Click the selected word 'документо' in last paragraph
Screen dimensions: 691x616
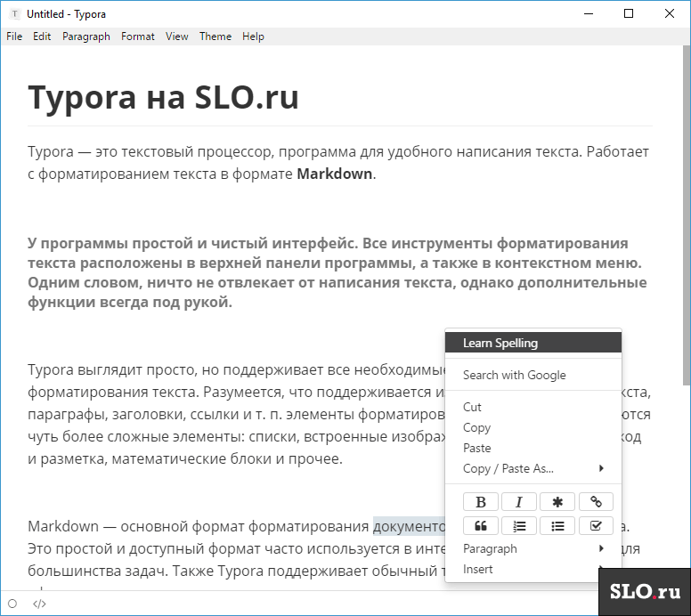click(410, 526)
